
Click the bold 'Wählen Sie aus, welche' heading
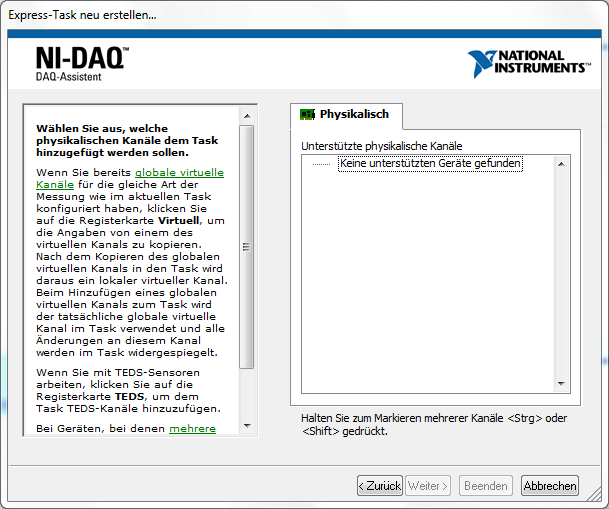pyautogui.click(x=127, y=140)
